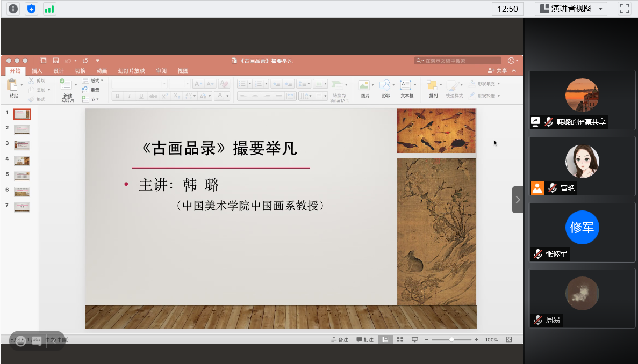Collapse the participant video panel

point(517,200)
